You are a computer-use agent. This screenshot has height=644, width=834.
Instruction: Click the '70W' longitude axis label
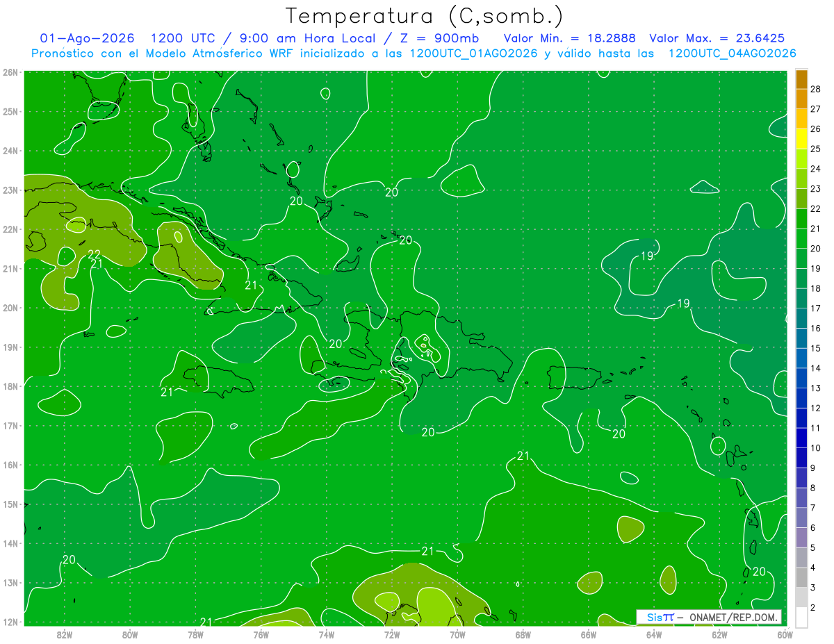pyautogui.click(x=457, y=634)
